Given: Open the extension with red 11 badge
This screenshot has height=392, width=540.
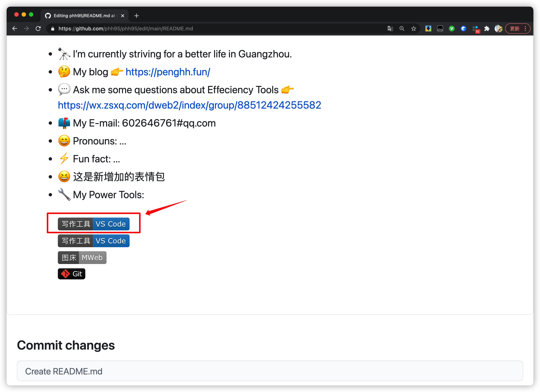Looking at the screenshot, I should pos(476,29).
